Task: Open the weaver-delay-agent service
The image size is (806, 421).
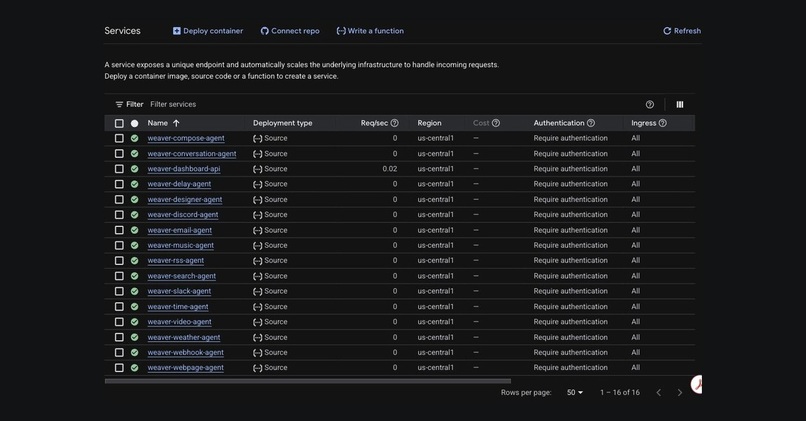Action: click(179, 184)
